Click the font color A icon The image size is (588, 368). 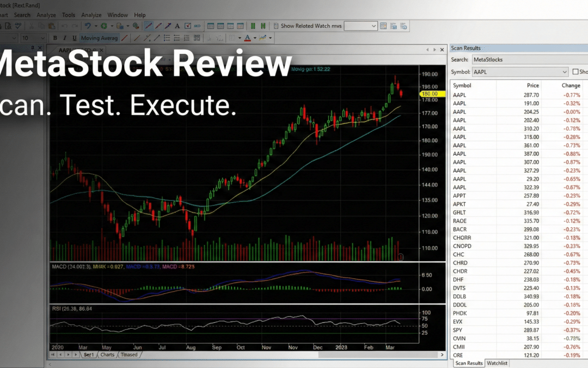[x=248, y=38]
